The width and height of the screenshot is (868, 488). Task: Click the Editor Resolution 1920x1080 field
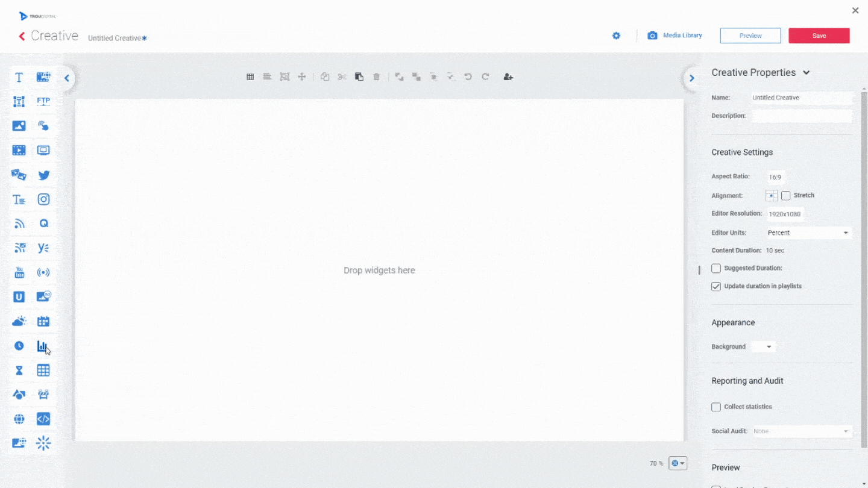click(x=784, y=214)
